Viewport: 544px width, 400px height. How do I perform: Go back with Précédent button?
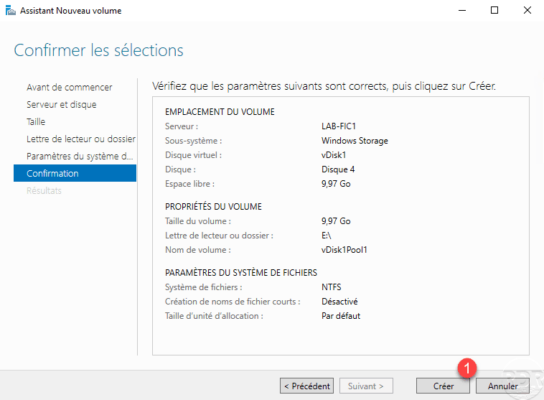click(x=307, y=386)
